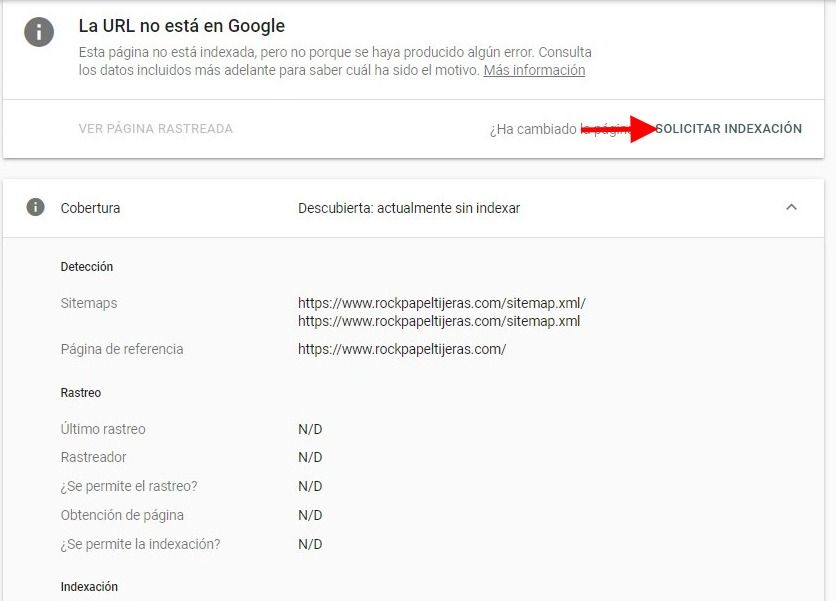The height and width of the screenshot is (601, 836).
Task: Select the sitemap.xml/ URL with trailing slash
Action: (x=441, y=303)
